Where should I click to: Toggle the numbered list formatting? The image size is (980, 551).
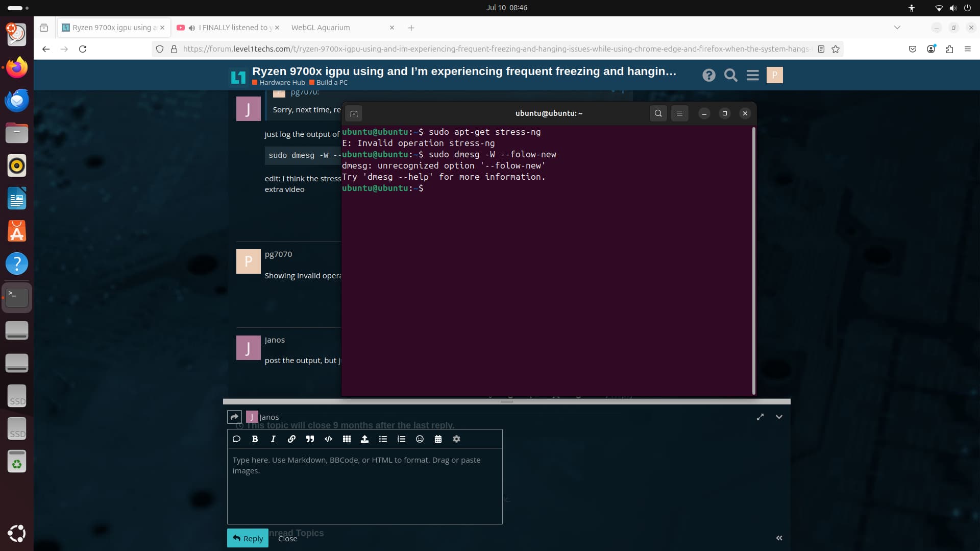(401, 439)
